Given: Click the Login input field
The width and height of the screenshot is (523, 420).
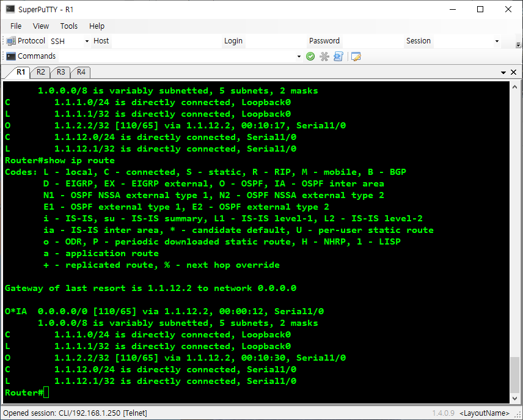Looking at the screenshot, I should pyautogui.click(x=275, y=41).
